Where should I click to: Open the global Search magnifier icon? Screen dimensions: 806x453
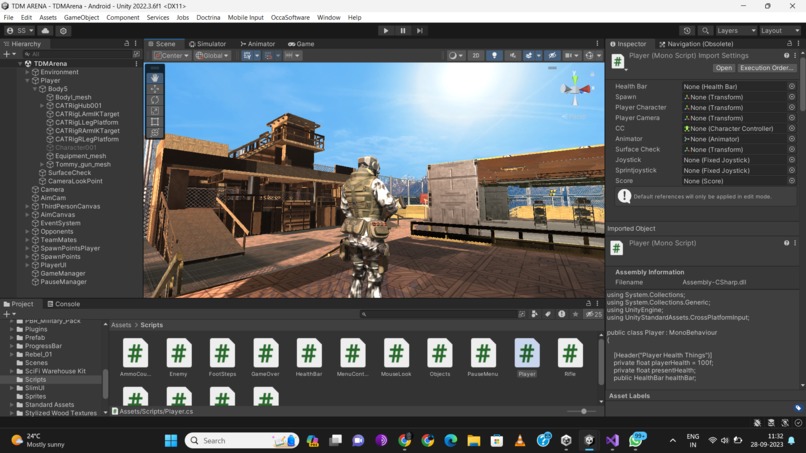click(x=705, y=31)
